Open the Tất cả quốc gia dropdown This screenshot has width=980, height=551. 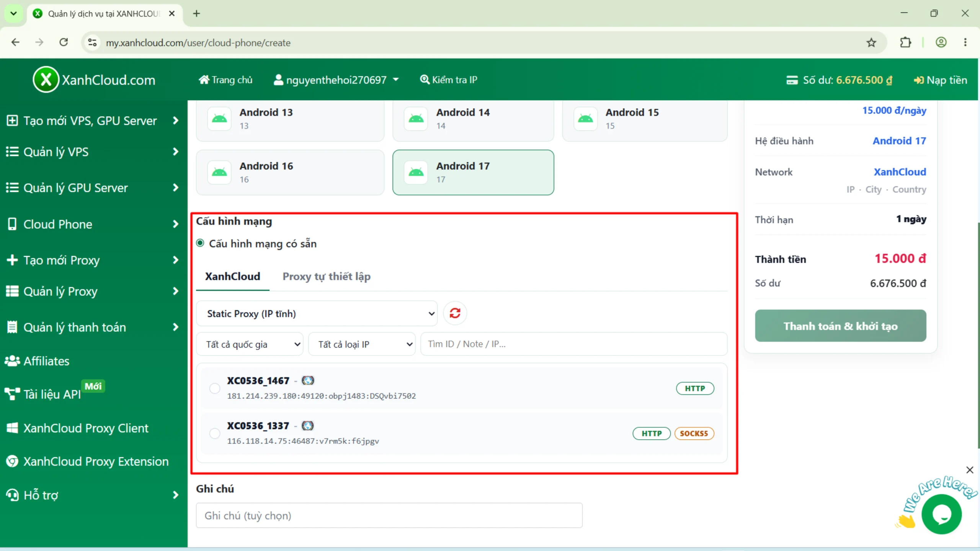[x=250, y=344]
